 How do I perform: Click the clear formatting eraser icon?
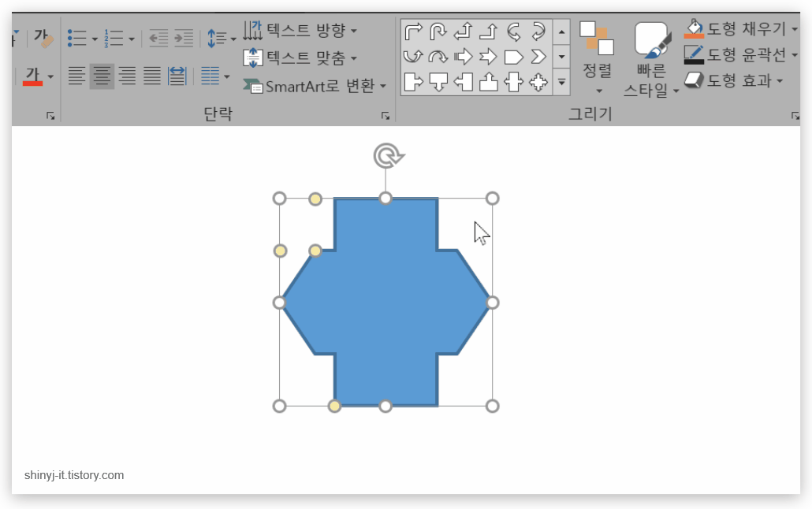[x=43, y=38]
